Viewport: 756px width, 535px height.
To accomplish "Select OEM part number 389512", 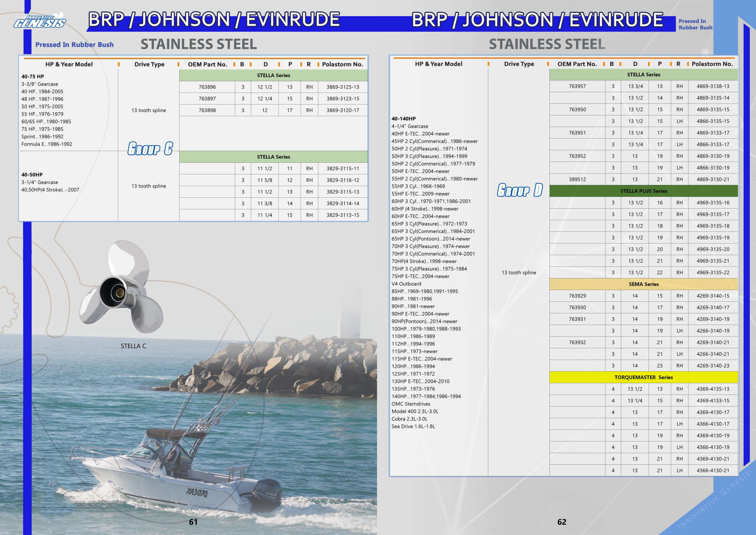I will tap(577, 180).
